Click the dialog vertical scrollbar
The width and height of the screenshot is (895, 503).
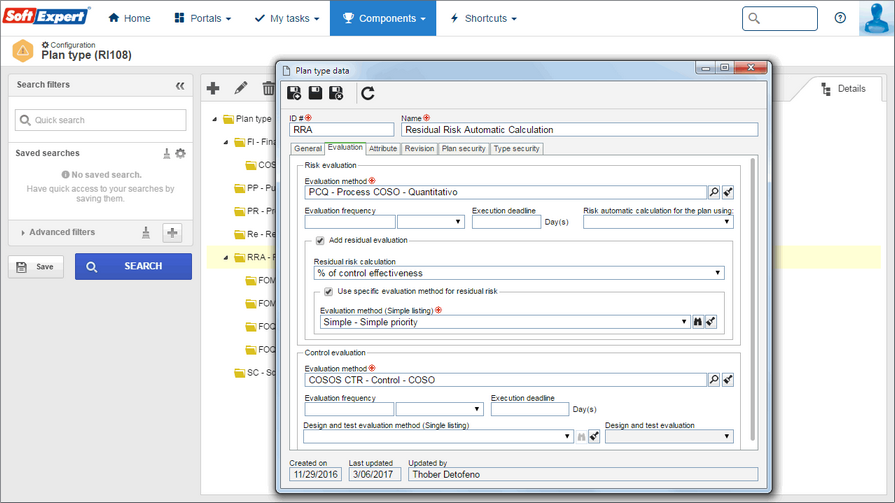tap(753, 300)
